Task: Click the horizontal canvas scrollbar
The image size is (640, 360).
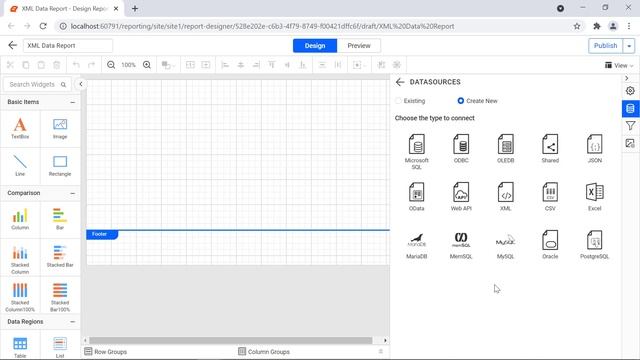Action: (x=231, y=340)
